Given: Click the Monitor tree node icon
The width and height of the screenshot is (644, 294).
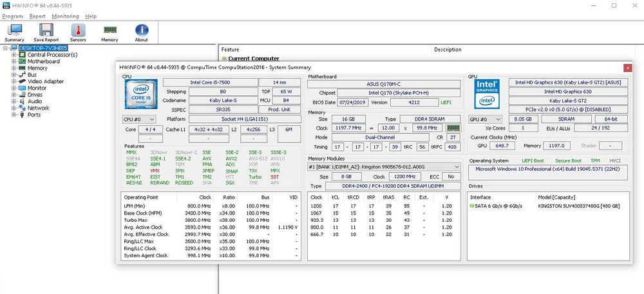Looking at the screenshot, I should coord(21,88).
